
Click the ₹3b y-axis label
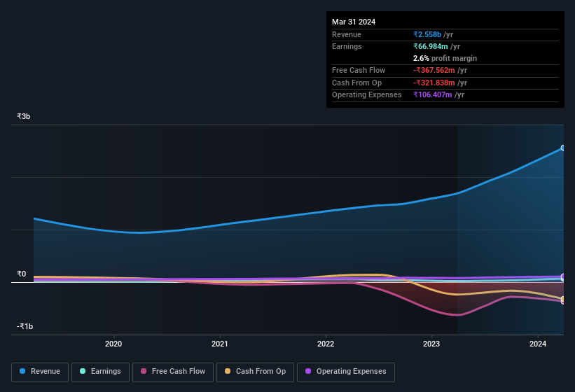tap(24, 116)
